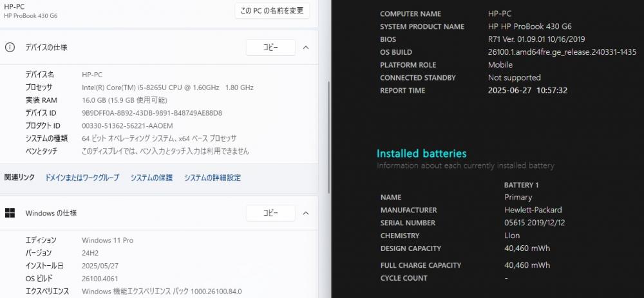This screenshot has height=298, width=644.
Task: Collapse the デバイスの仕様 section chevron
Action: 305,48
